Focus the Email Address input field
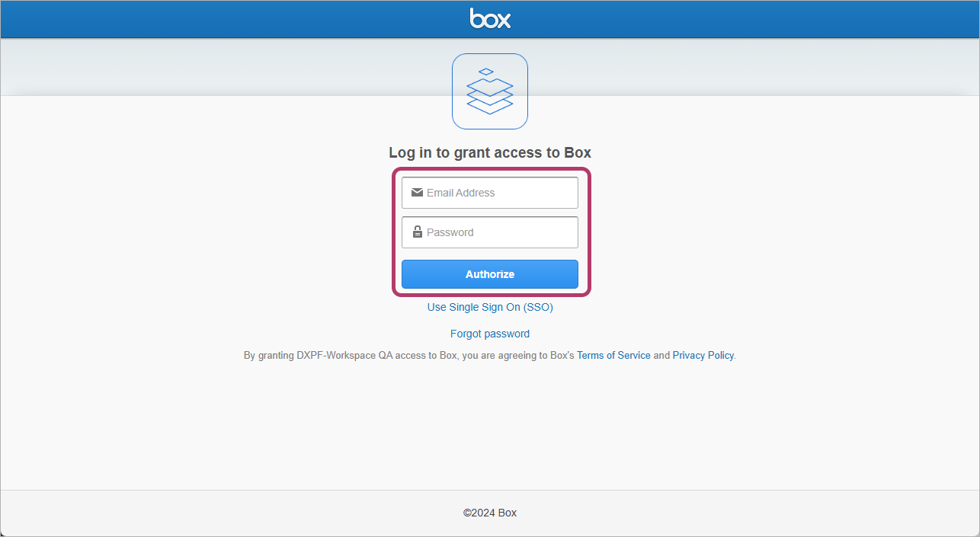 pyautogui.click(x=490, y=193)
